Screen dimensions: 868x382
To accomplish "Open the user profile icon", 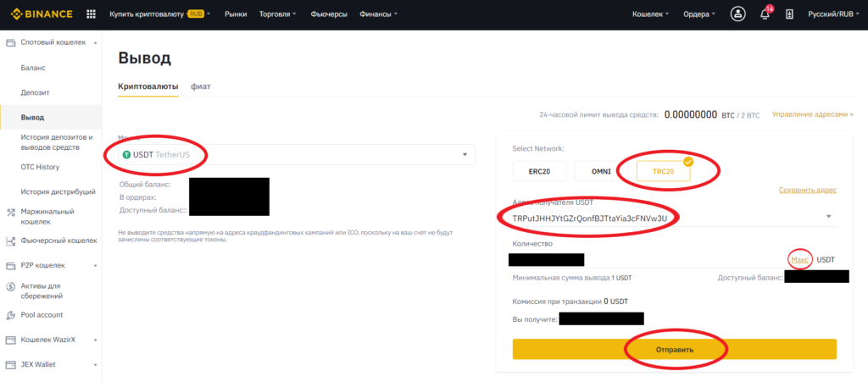I will pyautogui.click(x=738, y=14).
